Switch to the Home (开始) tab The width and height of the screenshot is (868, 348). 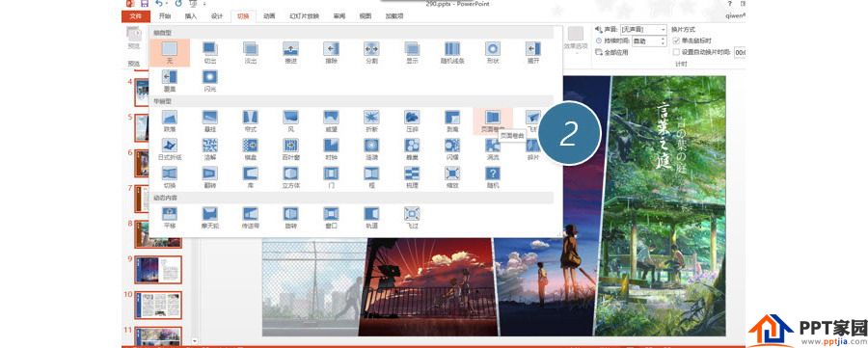[x=164, y=16]
